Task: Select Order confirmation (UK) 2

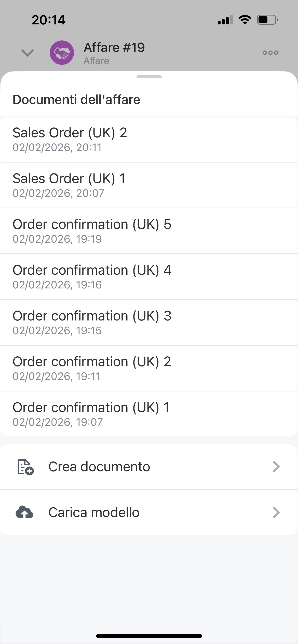Action: [x=149, y=368]
